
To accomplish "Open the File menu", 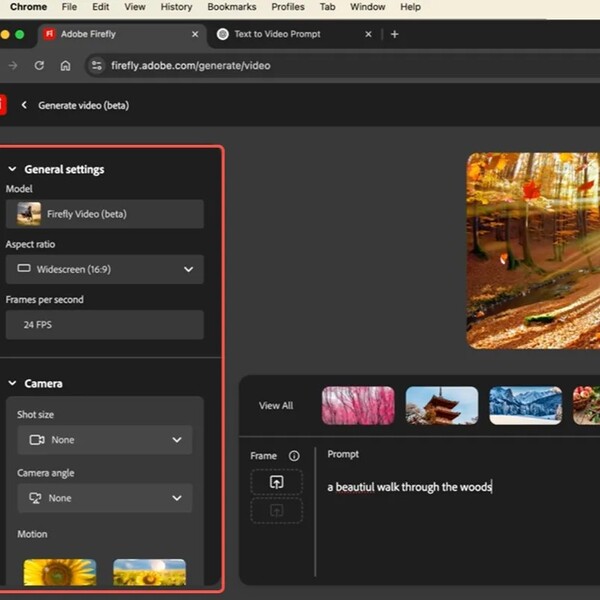I will click(x=69, y=7).
